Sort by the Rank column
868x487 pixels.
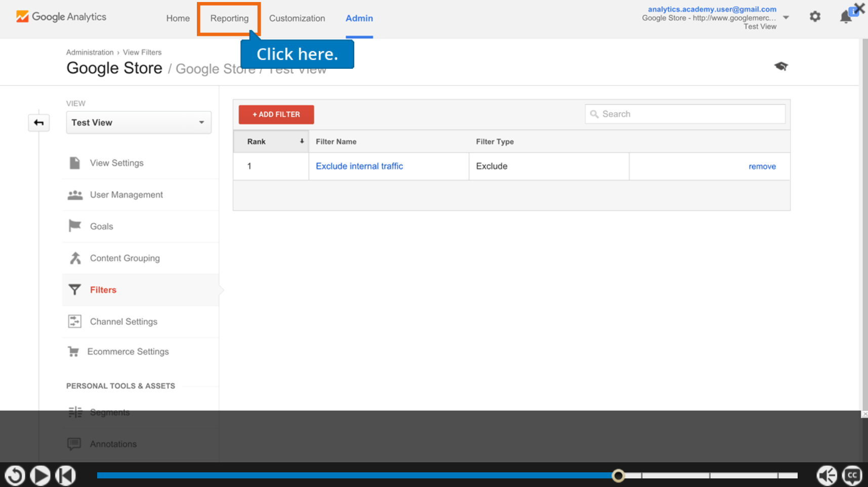point(271,142)
